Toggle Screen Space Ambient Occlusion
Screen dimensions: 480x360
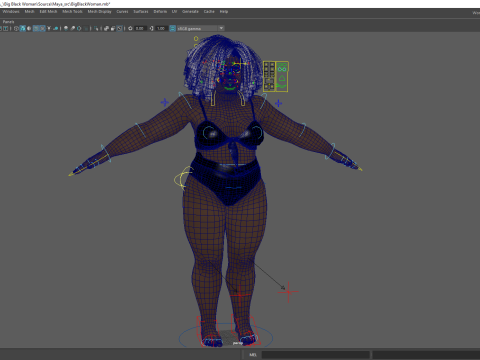pos(66,28)
